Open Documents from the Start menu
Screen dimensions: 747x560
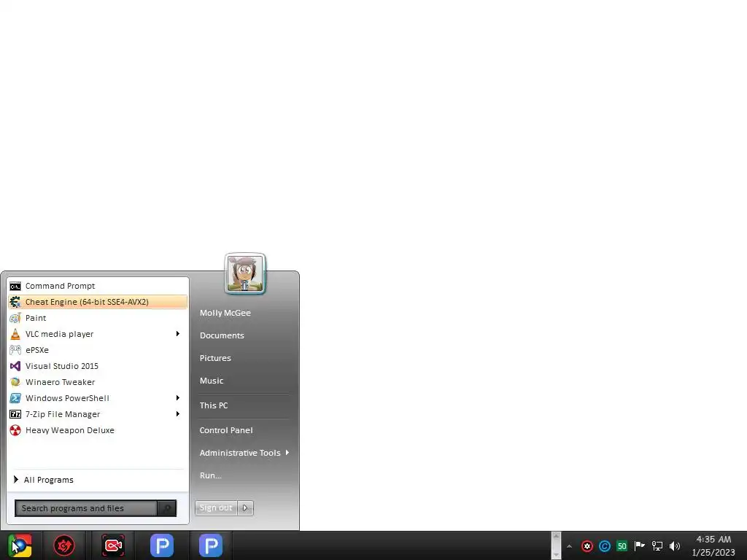222,335
